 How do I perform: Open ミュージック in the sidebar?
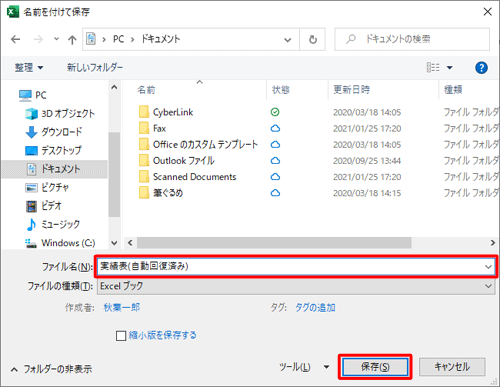[x=53, y=224]
